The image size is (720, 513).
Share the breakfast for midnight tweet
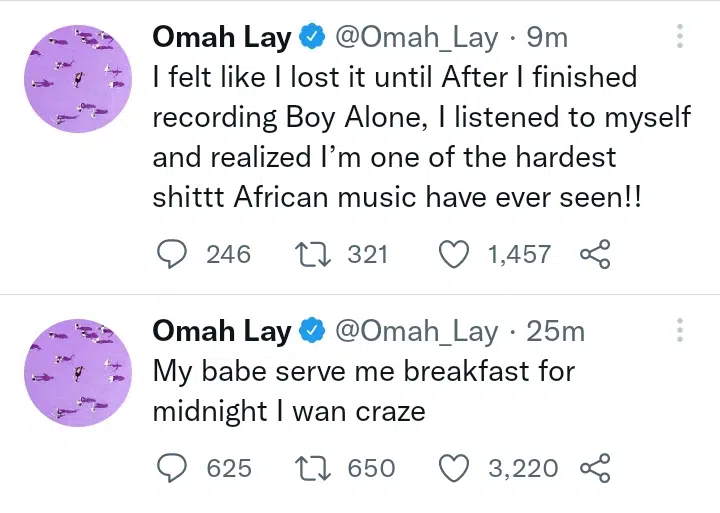(x=595, y=467)
